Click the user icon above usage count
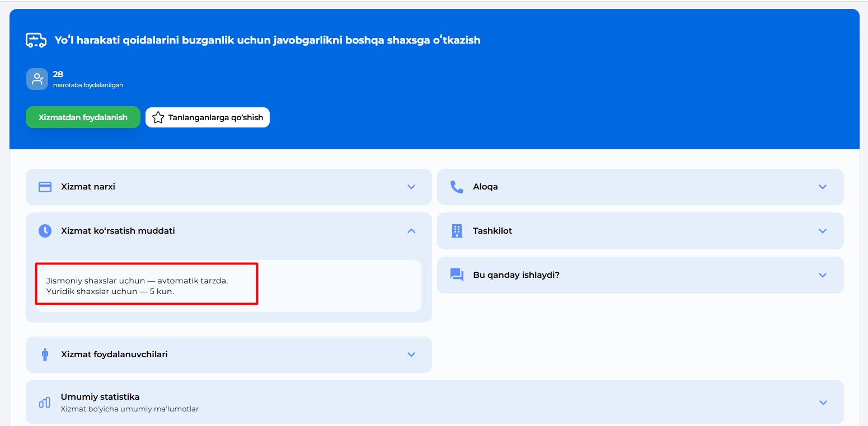Screen dimensions: 868x426 point(37,79)
